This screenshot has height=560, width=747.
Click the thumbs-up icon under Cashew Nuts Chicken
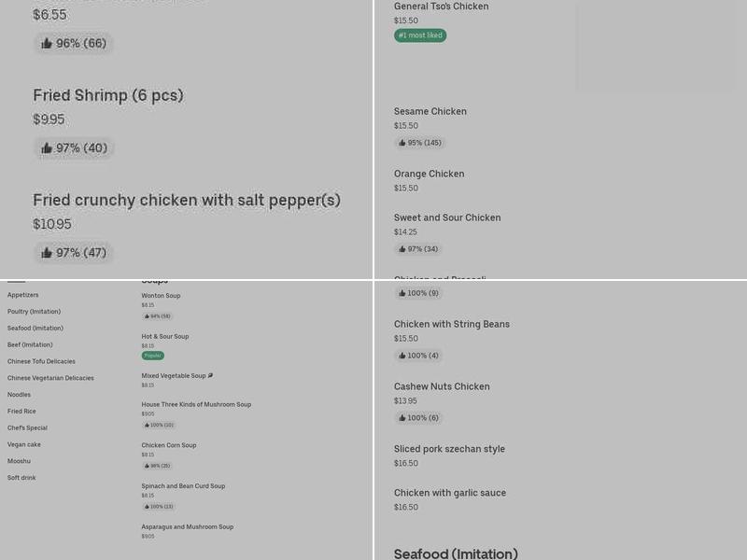(x=402, y=418)
